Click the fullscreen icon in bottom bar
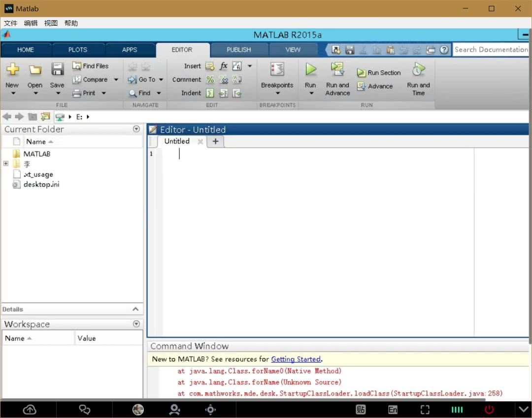Screen dimensions: 532x418 425,410
